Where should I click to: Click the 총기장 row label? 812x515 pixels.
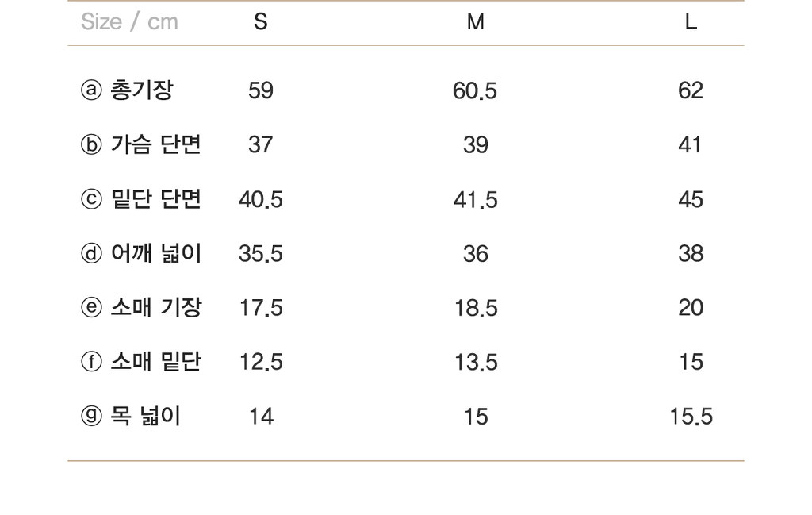coord(142,90)
